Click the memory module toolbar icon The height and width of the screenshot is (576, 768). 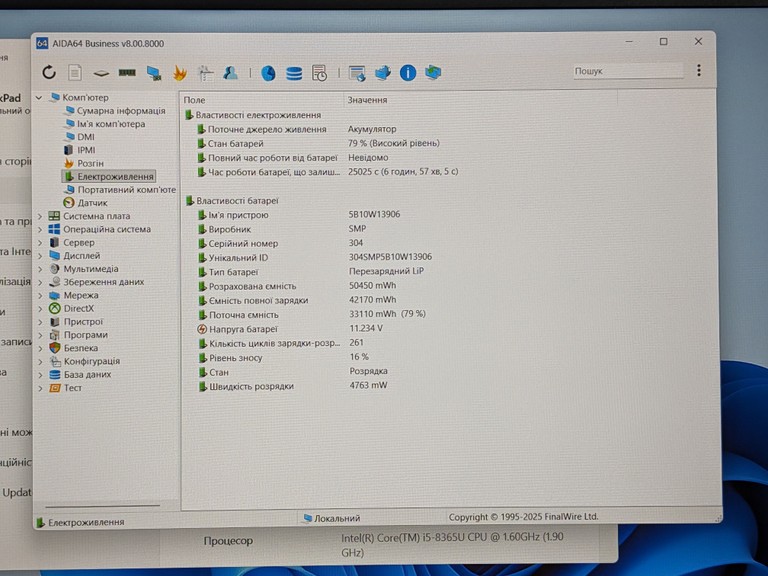click(x=127, y=72)
